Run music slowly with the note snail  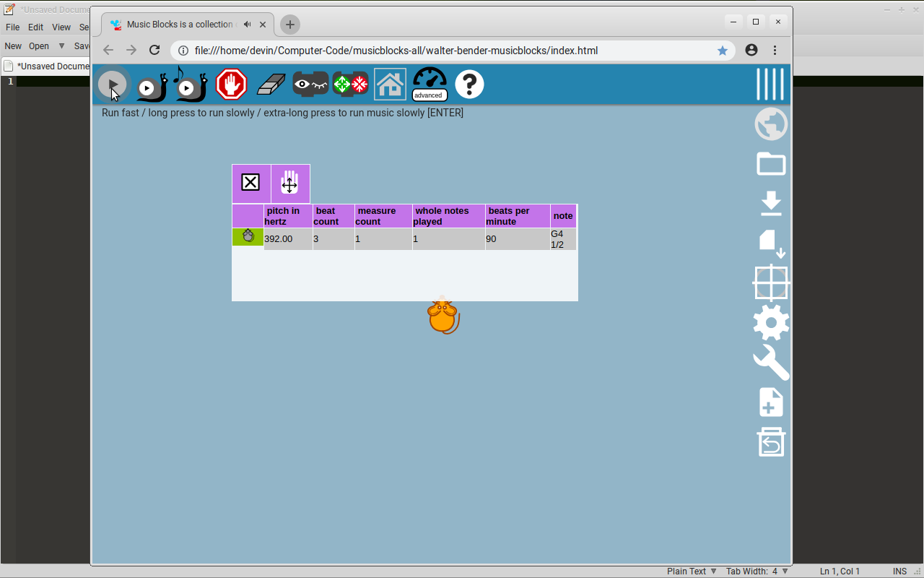[x=191, y=85]
